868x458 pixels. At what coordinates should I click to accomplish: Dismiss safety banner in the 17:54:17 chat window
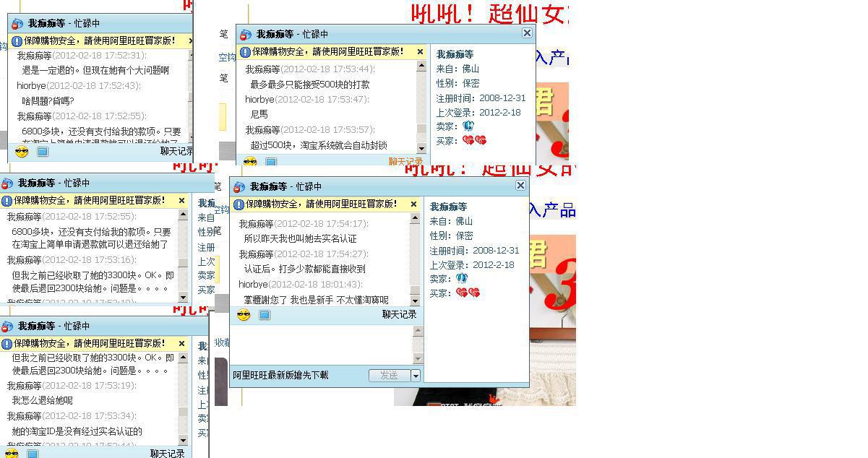[413, 204]
